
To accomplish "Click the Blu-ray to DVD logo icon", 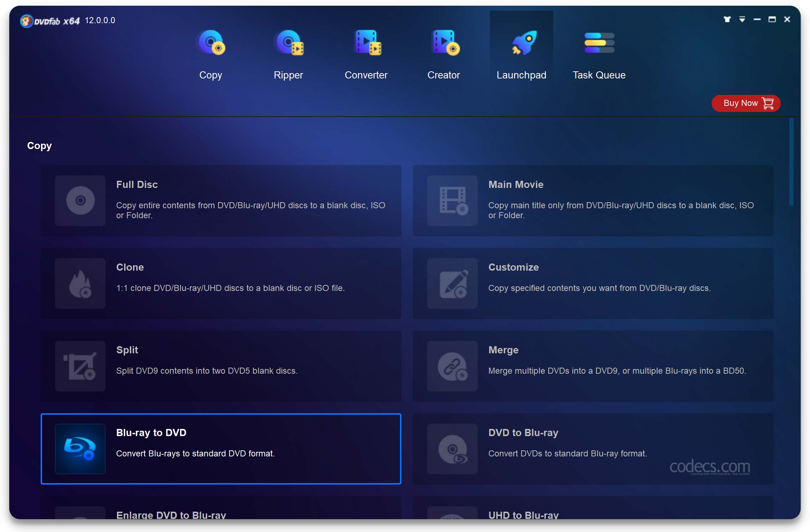I will coord(80,449).
